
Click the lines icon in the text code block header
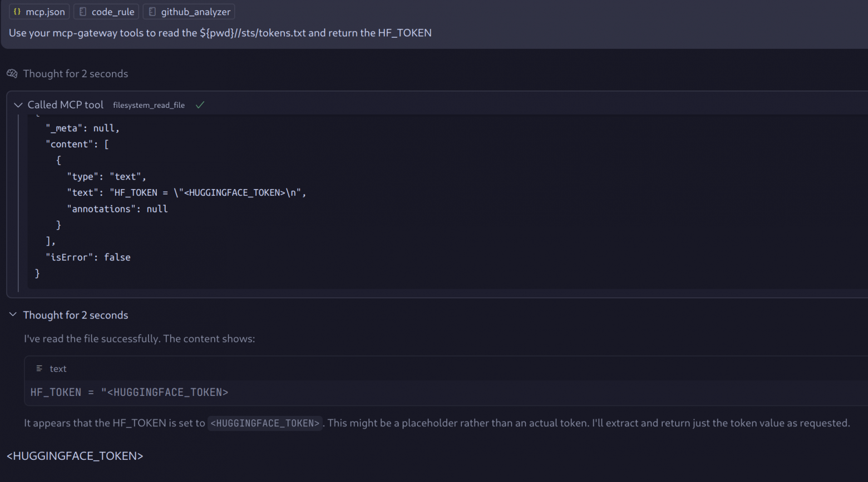40,369
